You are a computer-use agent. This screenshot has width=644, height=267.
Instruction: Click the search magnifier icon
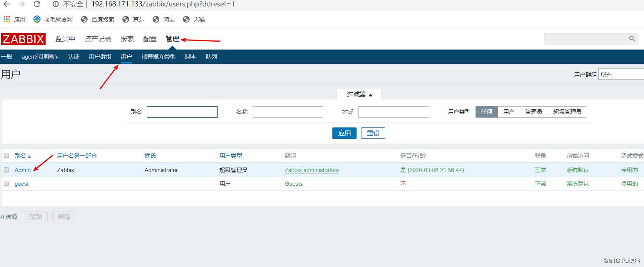[x=632, y=39]
